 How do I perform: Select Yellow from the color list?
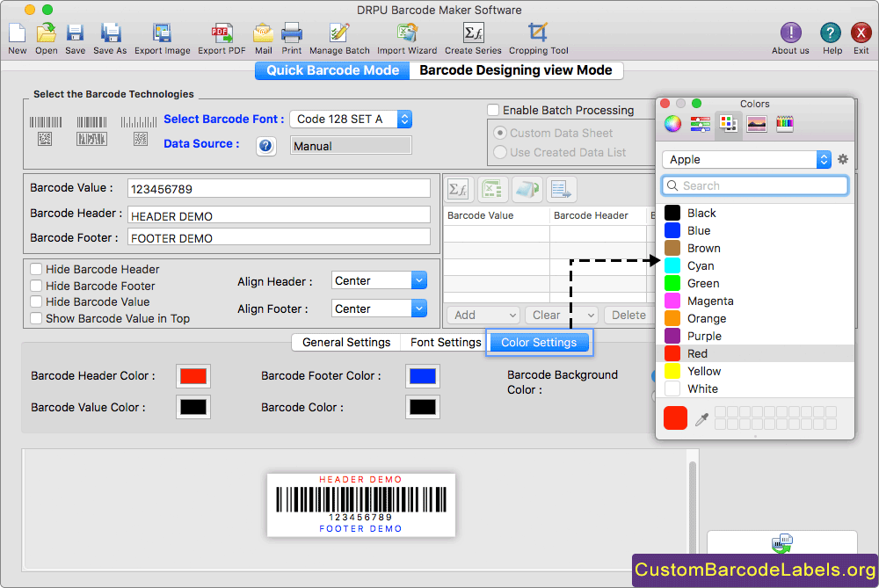coord(755,371)
